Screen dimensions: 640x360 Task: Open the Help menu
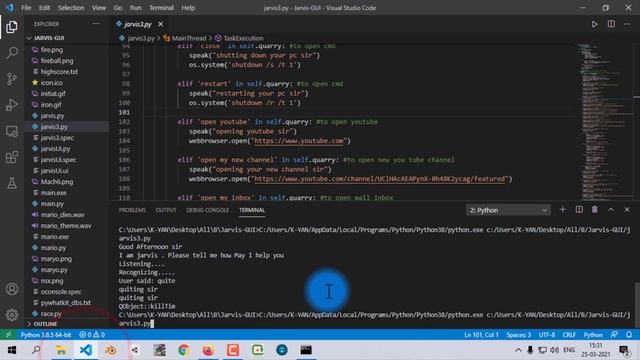[x=188, y=8]
